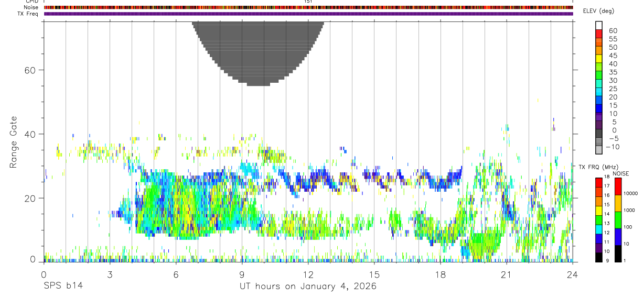Click the '15' tick label on the UT hours axis
644x297 pixels.
pyautogui.click(x=374, y=274)
